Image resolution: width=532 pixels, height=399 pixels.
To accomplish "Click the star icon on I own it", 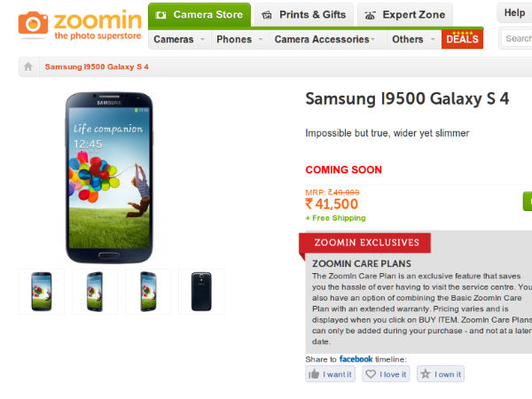I will tap(426, 375).
